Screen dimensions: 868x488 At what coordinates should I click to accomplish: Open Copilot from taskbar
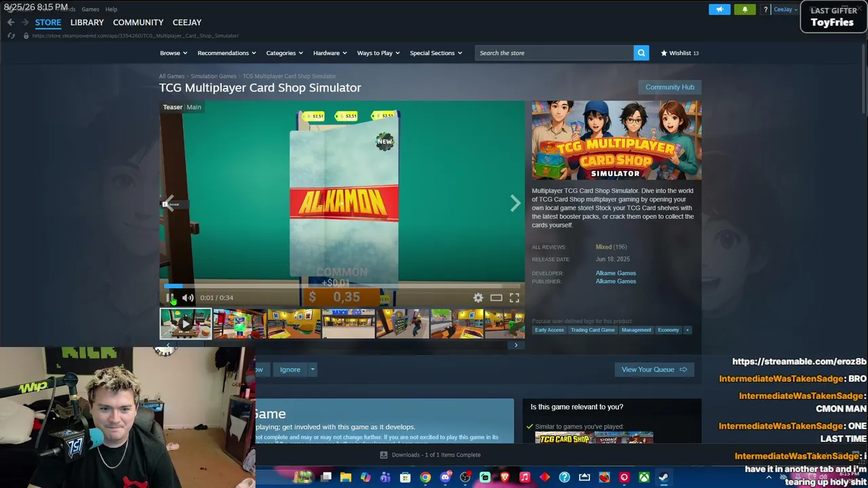click(366, 477)
